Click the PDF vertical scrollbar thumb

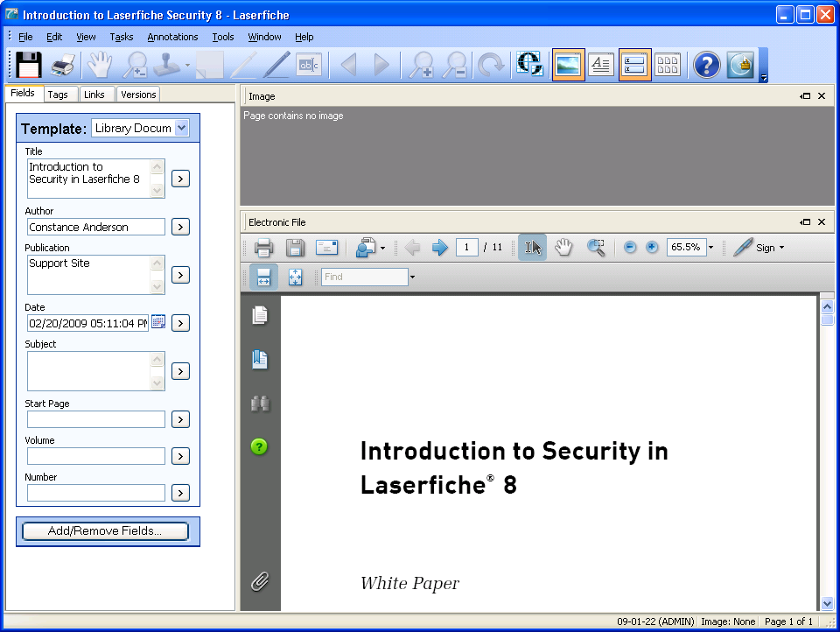coord(827,320)
